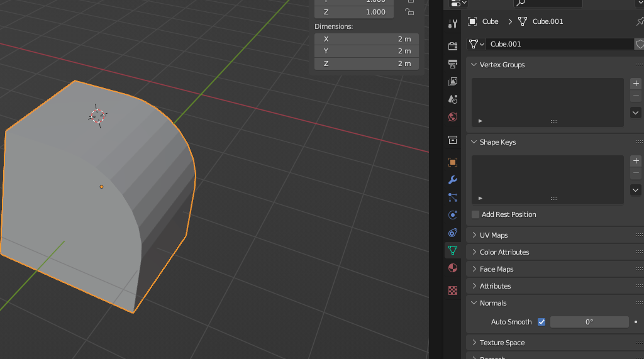Open Shape Keys specials dropdown arrow
The image size is (644, 359).
coord(635,190)
